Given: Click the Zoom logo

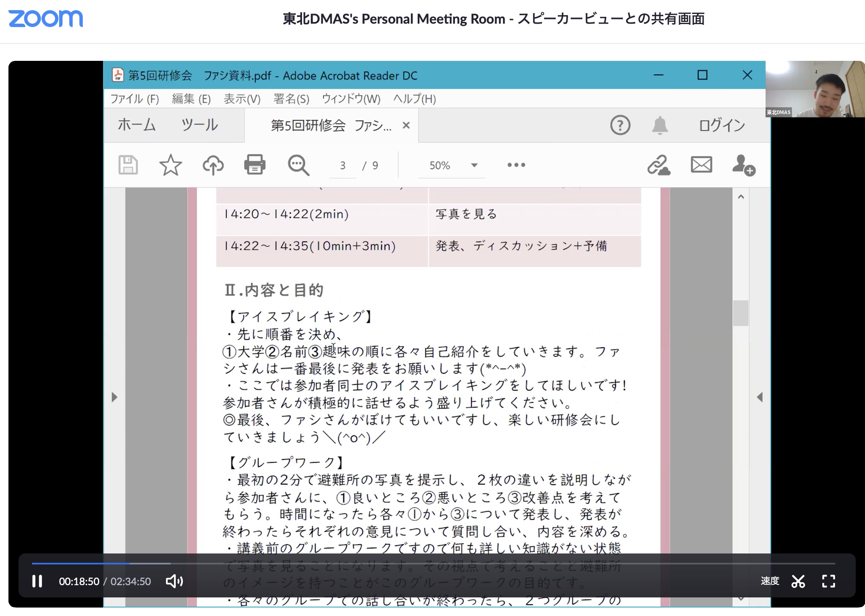Looking at the screenshot, I should [46, 19].
